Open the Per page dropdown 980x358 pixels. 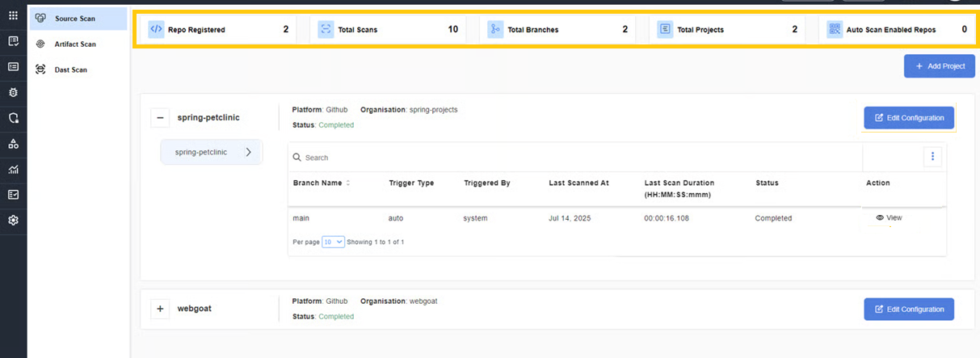pyautogui.click(x=333, y=242)
